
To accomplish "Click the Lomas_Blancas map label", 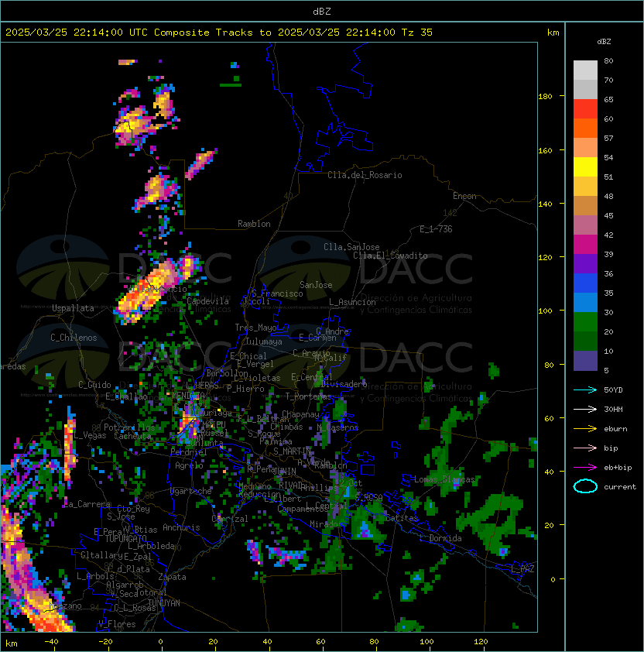I will [444, 479].
